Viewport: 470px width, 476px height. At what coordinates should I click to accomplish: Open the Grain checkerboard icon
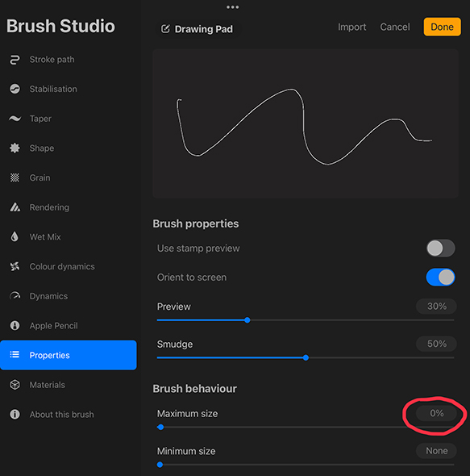pos(15,177)
